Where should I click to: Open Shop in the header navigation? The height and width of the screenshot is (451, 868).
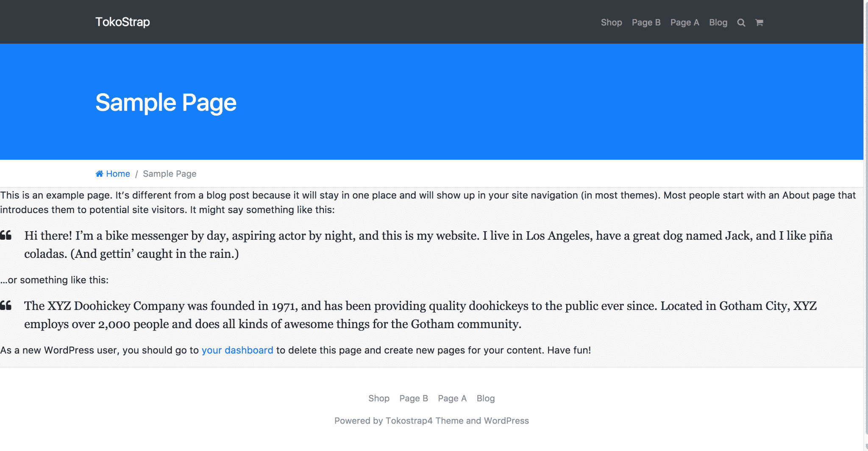(x=611, y=22)
